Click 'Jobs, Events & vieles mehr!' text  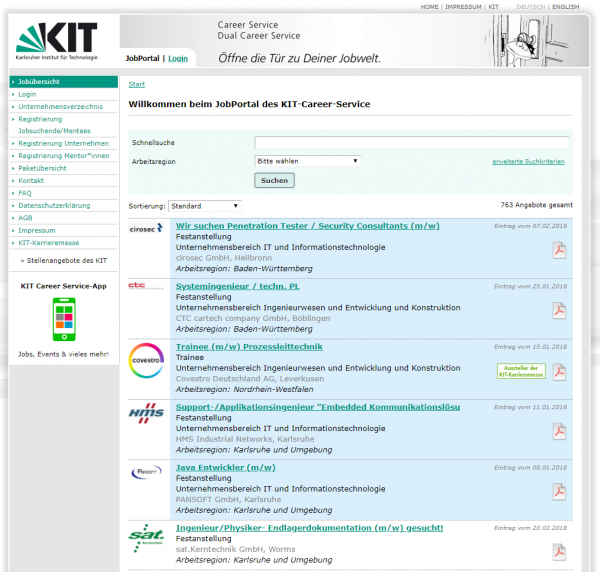[64, 354]
